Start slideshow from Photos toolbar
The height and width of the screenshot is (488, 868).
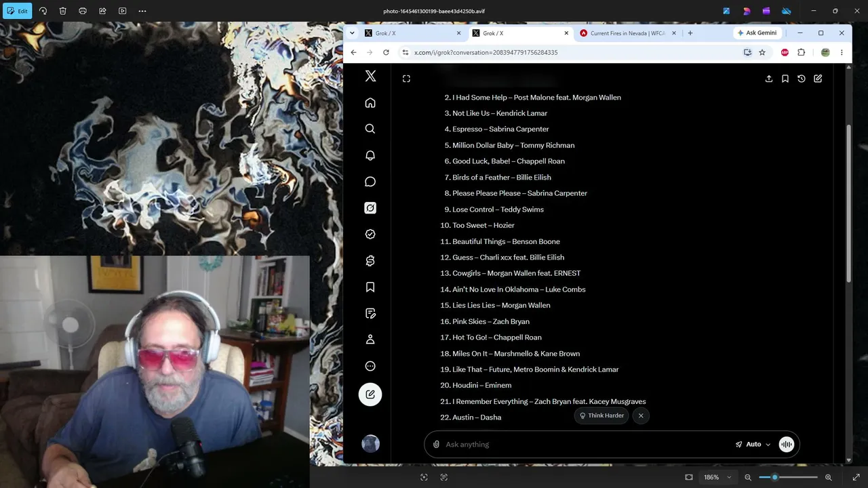pyautogui.click(x=122, y=11)
